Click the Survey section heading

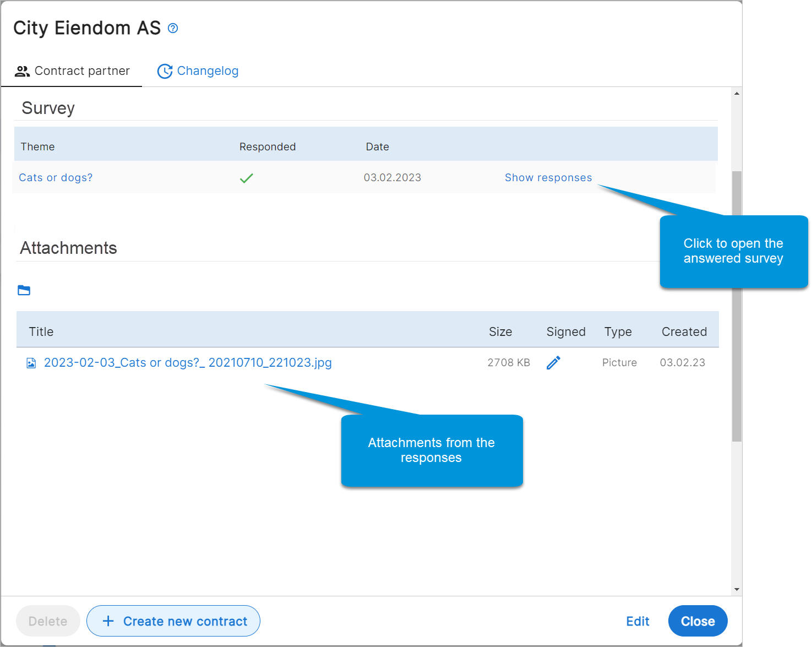click(x=48, y=108)
